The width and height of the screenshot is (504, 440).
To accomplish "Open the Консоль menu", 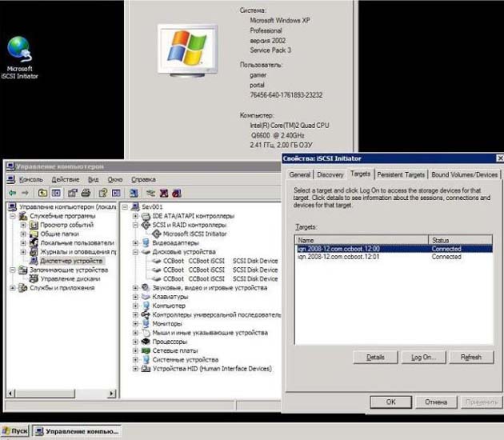I will pos(31,179).
